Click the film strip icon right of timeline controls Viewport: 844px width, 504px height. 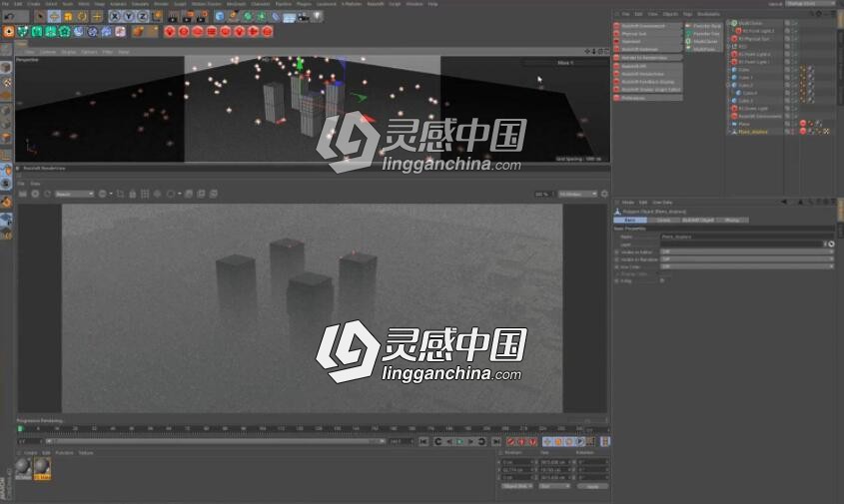point(605,441)
